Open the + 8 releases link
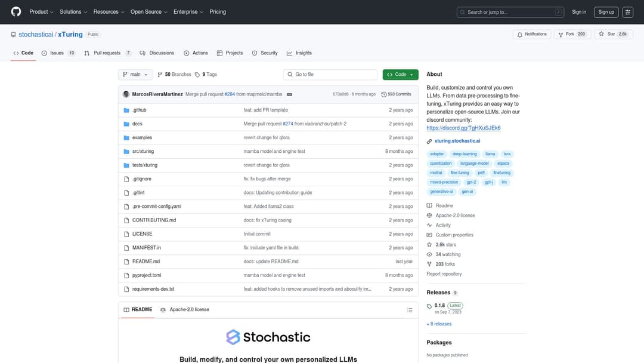 click(x=439, y=324)
